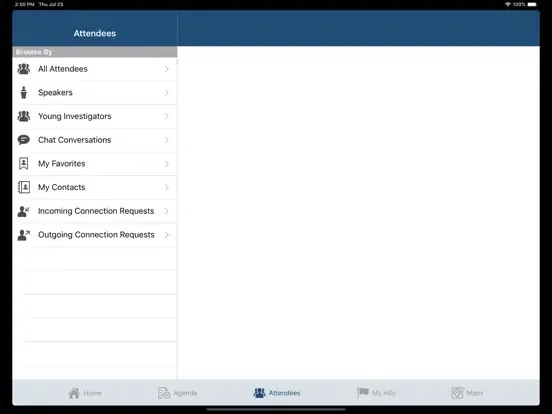This screenshot has width=552, height=414.
Task: Expand All Attendees using its chevron
Action: 167,69
